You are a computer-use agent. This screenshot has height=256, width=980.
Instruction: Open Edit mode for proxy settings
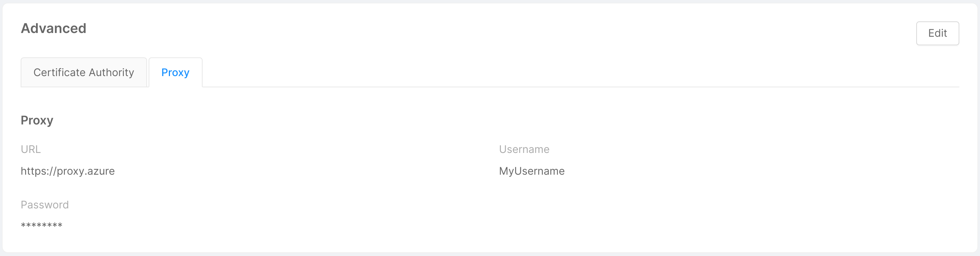(937, 33)
